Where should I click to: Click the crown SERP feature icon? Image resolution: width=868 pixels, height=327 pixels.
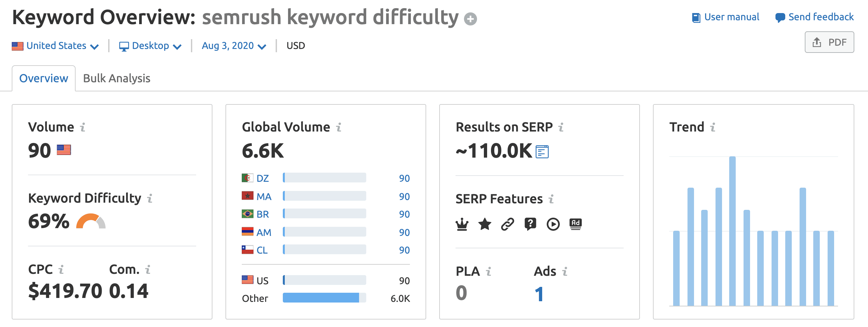[x=462, y=224]
